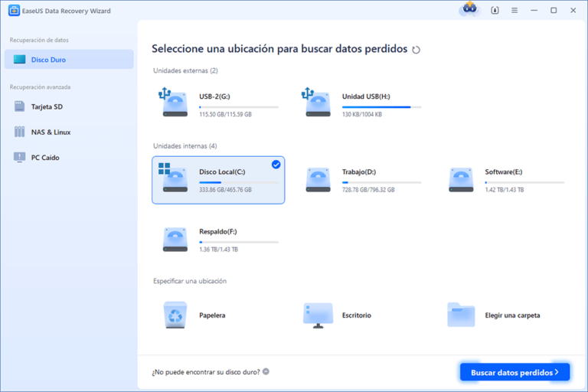The width and height of the screenshot is (588, 392).
Task: Refresh the drive list with the reload icon
Action: coord(416,50)
